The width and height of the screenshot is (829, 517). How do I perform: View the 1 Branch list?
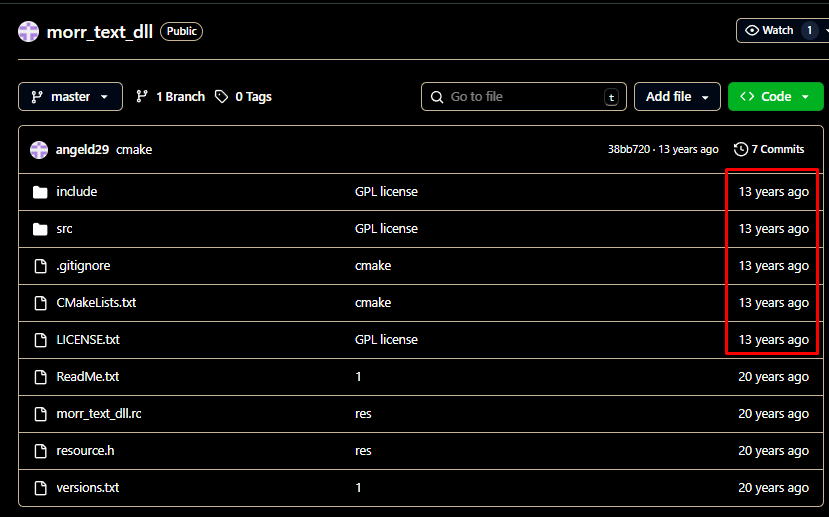click(170, 97)
